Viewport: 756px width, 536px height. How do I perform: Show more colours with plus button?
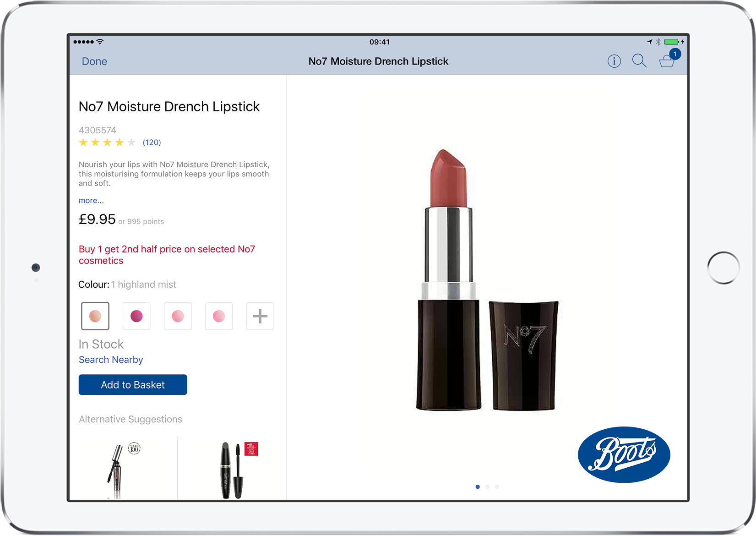(x=260, y=316)
